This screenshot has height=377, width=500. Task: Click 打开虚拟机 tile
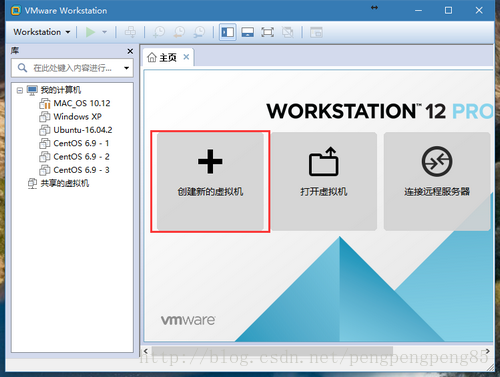(324, 182)
